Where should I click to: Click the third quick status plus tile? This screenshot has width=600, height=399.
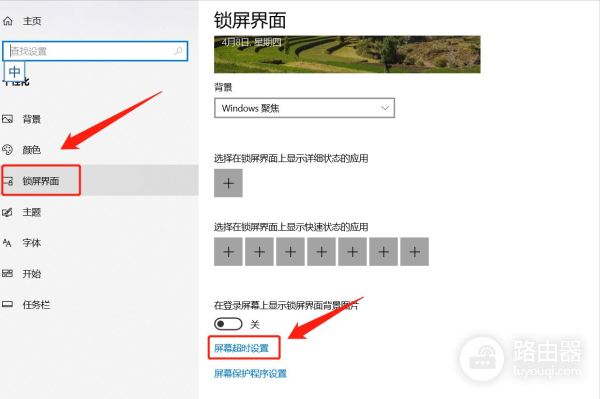click(290, 252)
